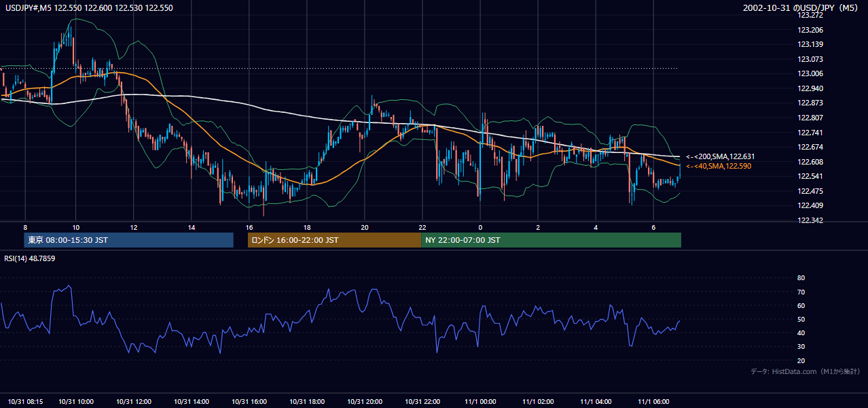Click the データ: HistData.com source credit

coord(805,371)
